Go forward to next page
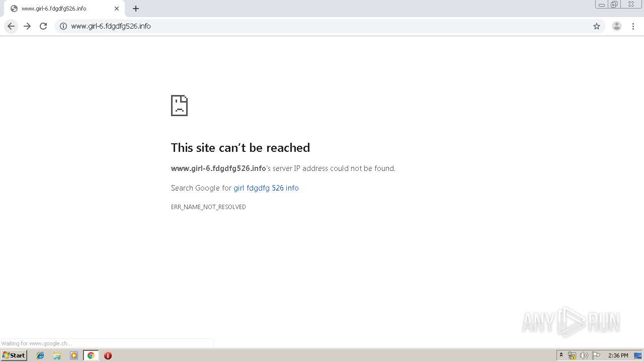Image resolution: width=644 pixels, height=362 pixels. click(x=27, y=26)
